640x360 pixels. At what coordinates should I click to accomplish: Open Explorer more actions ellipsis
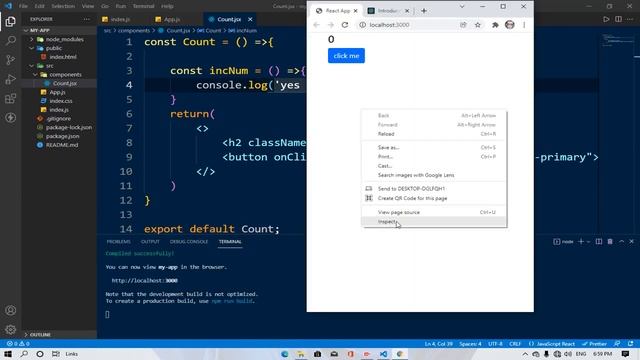tap(87, 19)
